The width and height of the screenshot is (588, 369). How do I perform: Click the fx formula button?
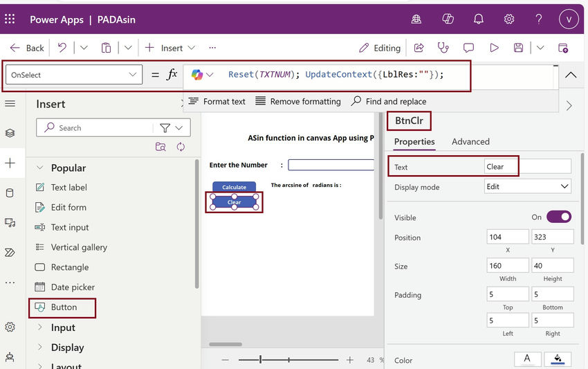pyautogui.click(x=172, y=74)
